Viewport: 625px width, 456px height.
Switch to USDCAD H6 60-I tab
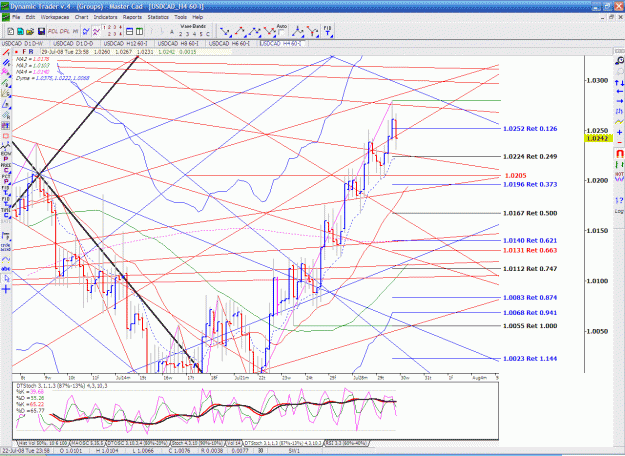click(230, 43)
